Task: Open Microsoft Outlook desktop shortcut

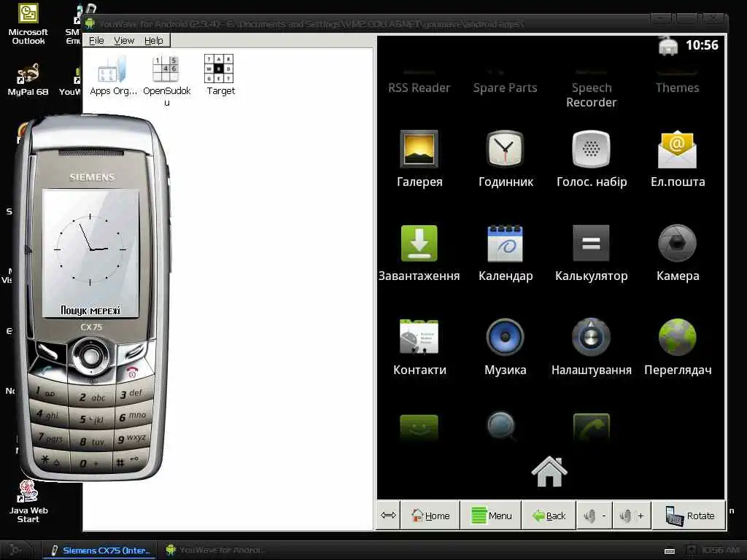Action: [28, 24]
